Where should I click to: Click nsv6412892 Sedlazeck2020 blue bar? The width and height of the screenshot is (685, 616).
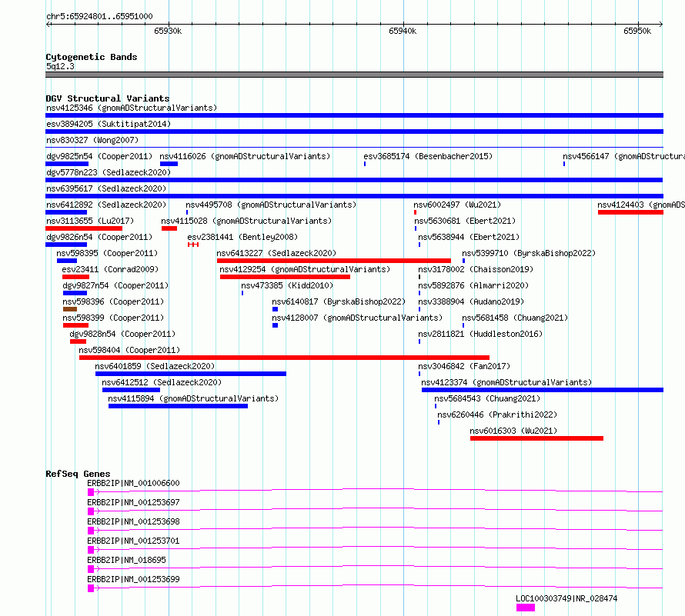pyautogui.click(x=66, y=212)
